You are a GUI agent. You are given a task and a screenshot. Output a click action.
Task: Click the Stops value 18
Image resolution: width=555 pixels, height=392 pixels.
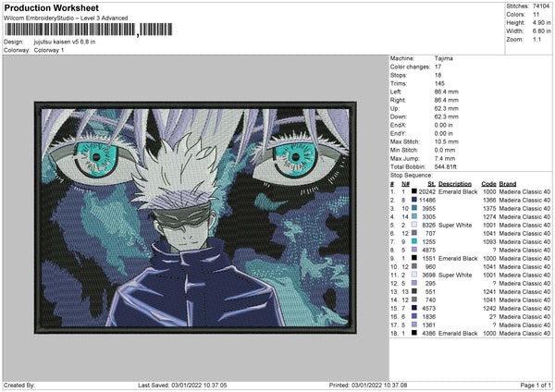pyautogui.click(x=438, y=75)
